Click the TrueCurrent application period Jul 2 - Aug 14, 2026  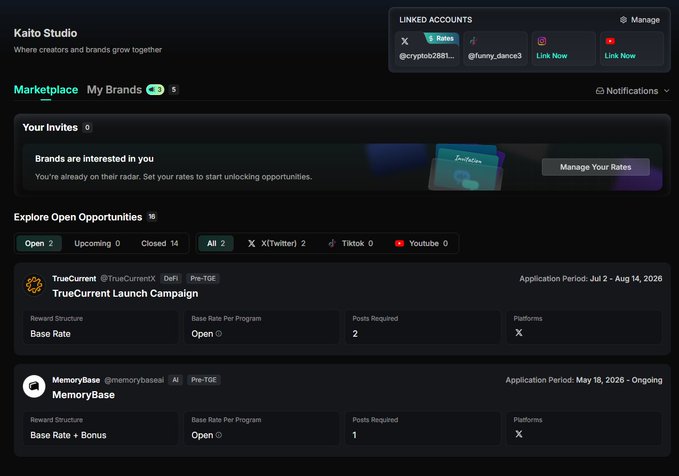coord(626,278)
